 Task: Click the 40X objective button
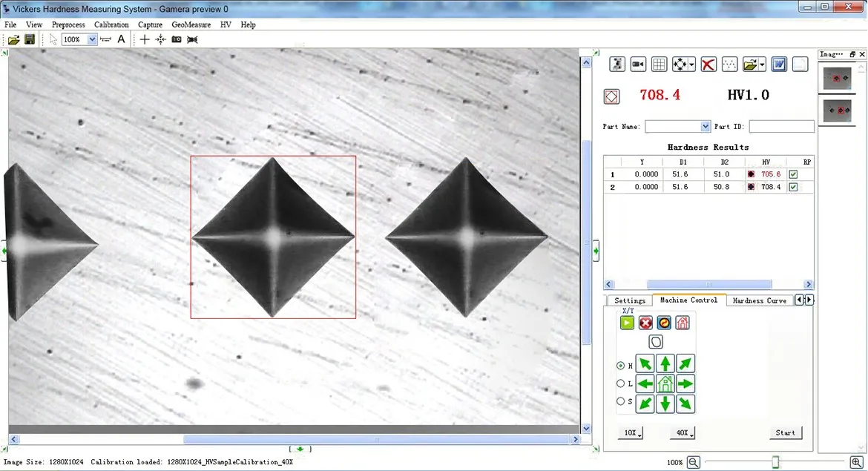[x=681, y=432]
